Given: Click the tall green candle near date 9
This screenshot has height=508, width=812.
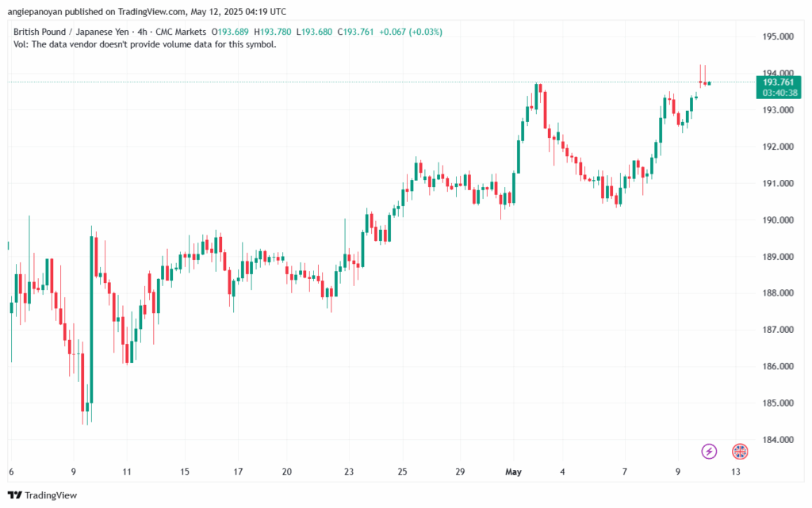Looking at the screenshot, I should (x=92, y=317).
